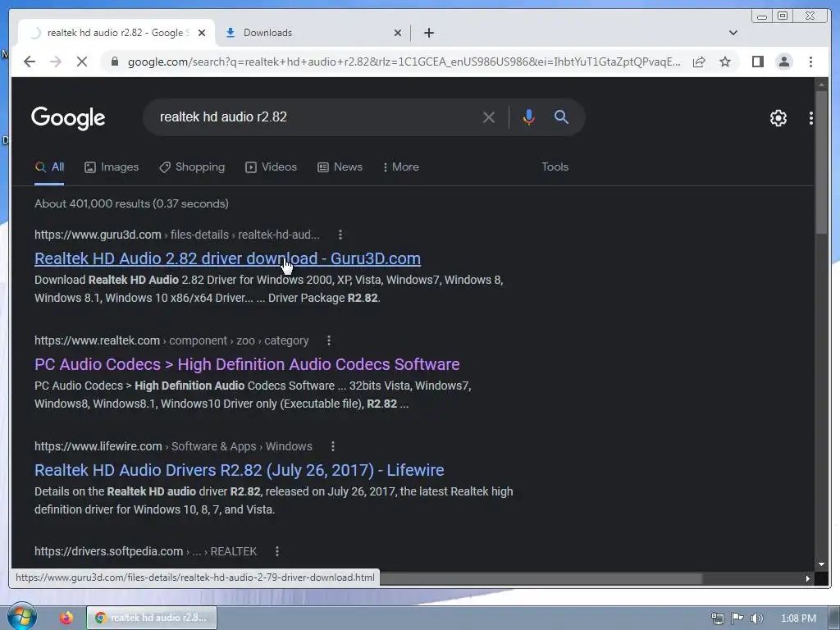Open Lifewire Realtek HD Audio Drivers link
840x630 pixels.
pyautogui.click(x=239, y=470)
